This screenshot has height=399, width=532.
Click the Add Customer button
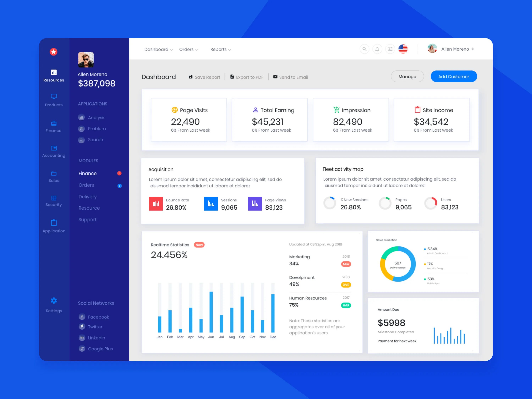coord(454,76)
